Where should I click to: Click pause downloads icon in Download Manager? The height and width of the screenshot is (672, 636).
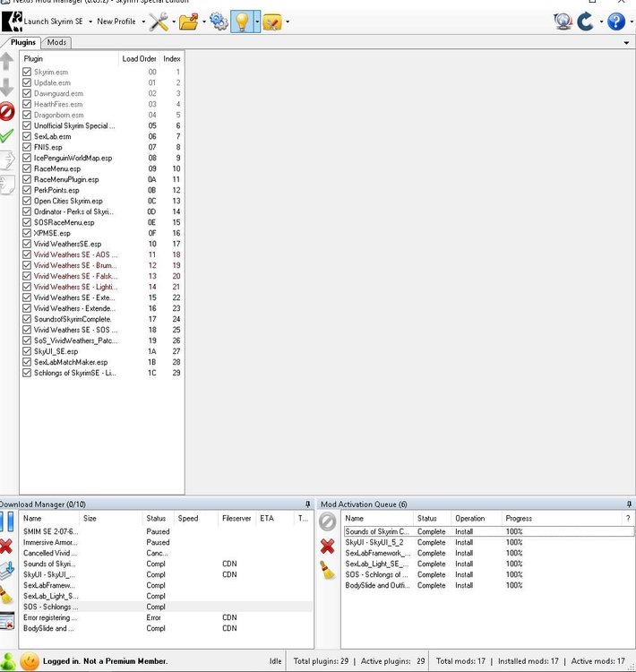7,521
